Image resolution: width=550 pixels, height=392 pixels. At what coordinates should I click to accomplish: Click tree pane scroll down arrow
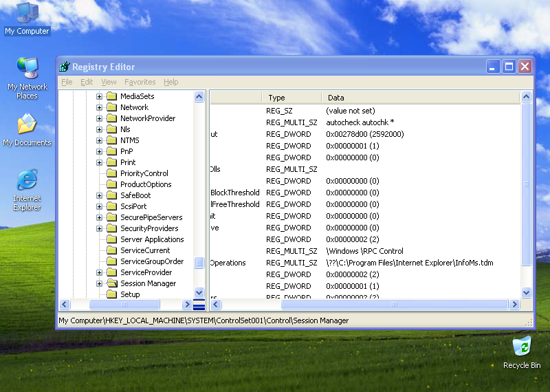coord(199,292)
